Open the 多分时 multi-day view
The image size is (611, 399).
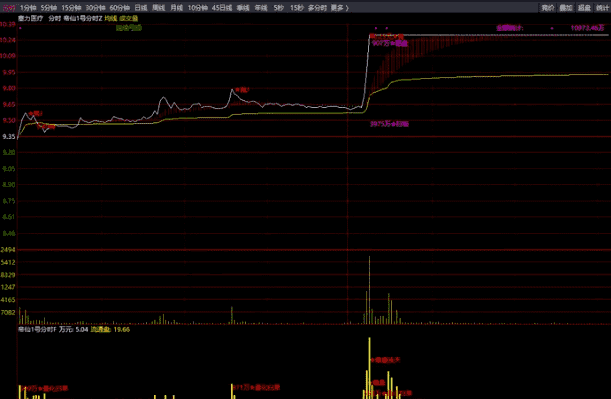click(x=317, y=8)
